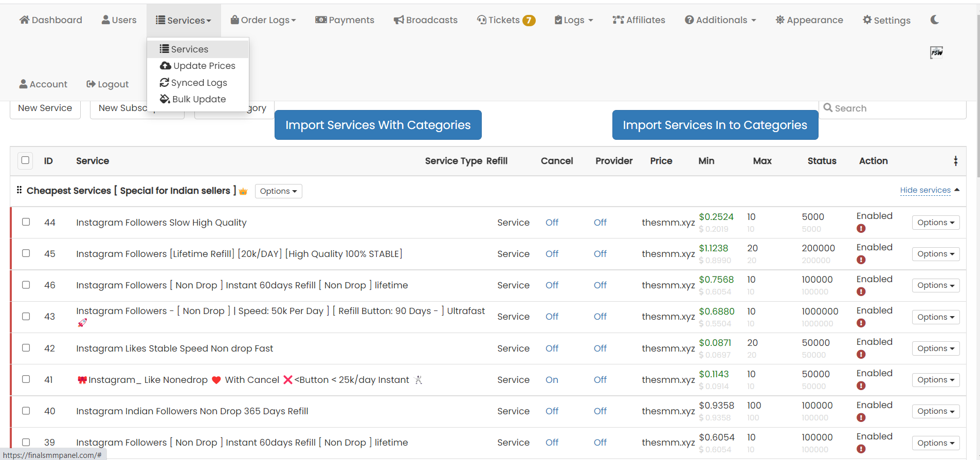The image size is (980, 460).
Task: Check the select-all services checkbox
Action: (25, 160)
